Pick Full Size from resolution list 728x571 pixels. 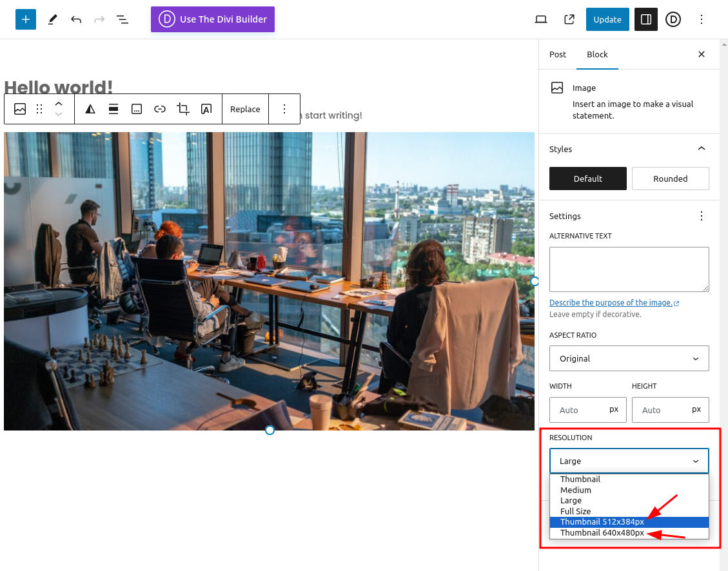click(575, 511)
